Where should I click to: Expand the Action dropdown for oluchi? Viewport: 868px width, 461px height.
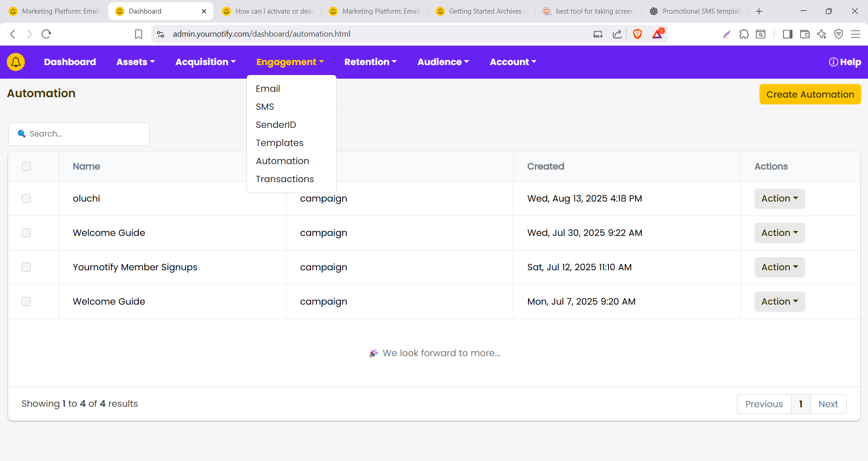pos(779,198)
